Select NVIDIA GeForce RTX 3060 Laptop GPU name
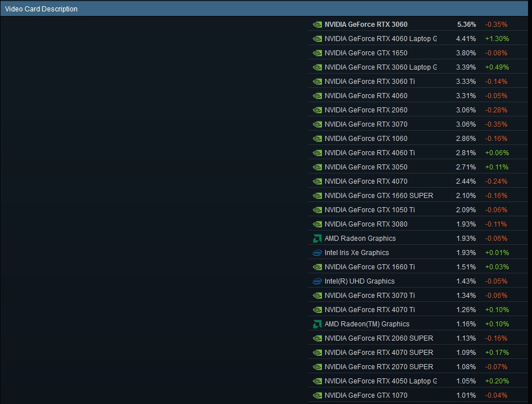This screenshot has height=404, width=532. point(381,67)
